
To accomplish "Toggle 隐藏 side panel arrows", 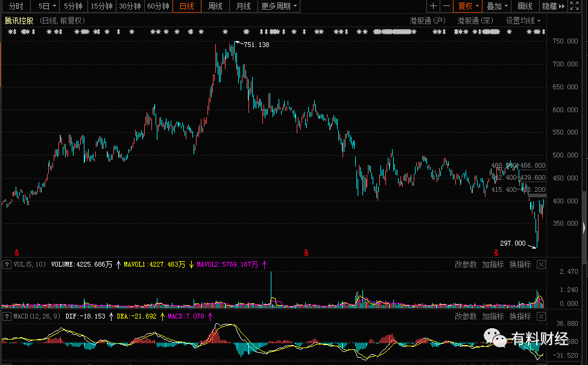I will [554, 6].
